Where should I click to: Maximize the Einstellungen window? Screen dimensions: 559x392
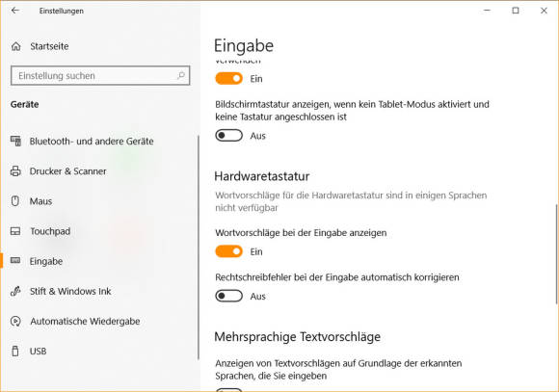[516, 11]
